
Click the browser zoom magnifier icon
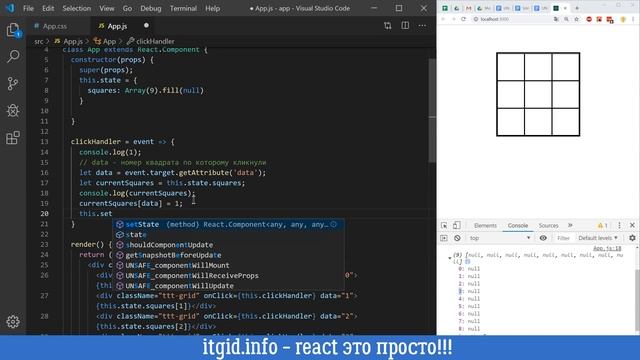coord(566,19)
